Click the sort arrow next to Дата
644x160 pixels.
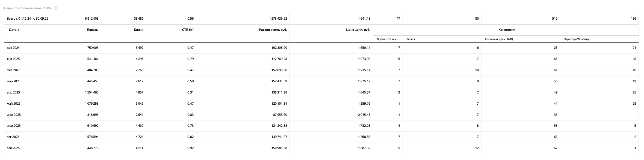click(19, 30)
